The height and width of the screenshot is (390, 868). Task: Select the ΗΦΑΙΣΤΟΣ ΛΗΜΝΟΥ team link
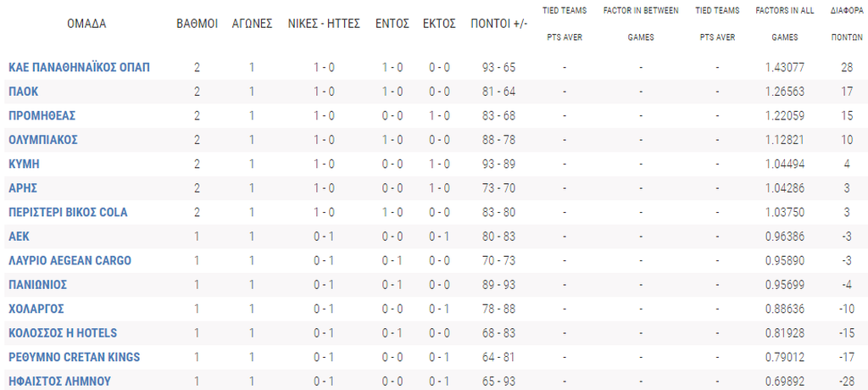[59, 382]
